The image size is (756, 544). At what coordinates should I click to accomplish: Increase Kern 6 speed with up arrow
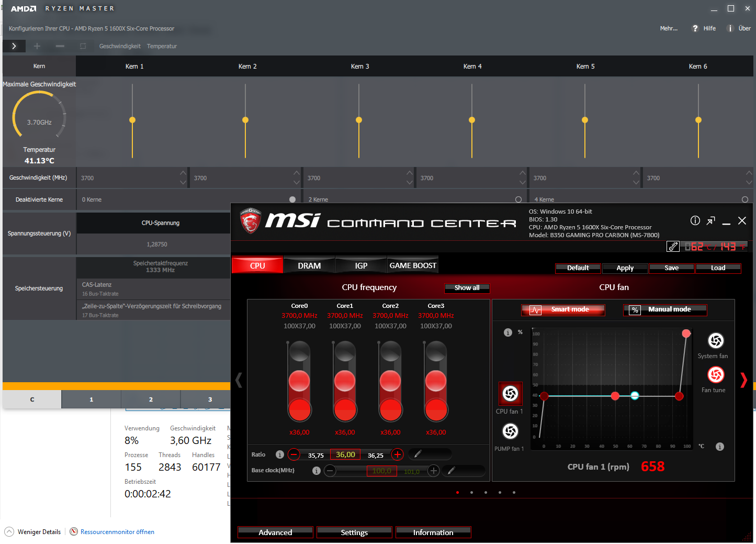click(x=749, y=173)
